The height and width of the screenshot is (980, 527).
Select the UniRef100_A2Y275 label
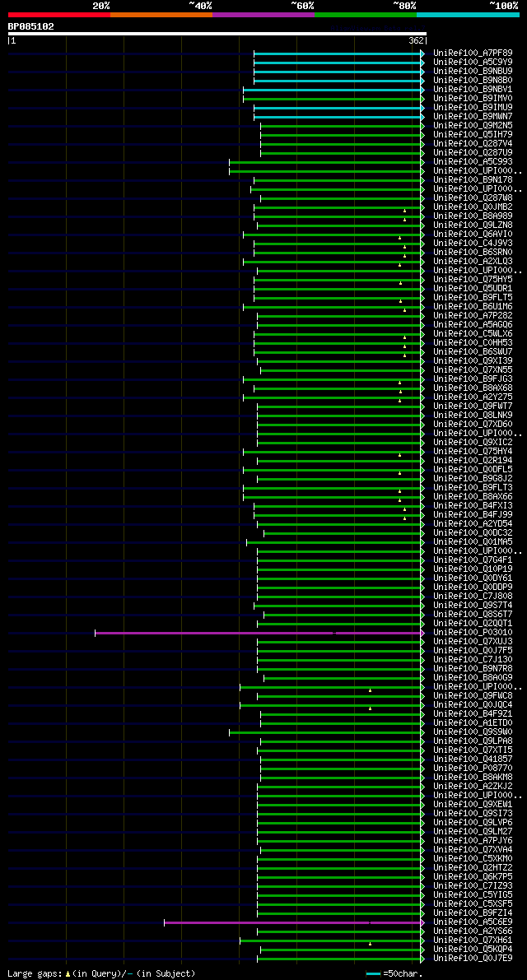(473, 397)
